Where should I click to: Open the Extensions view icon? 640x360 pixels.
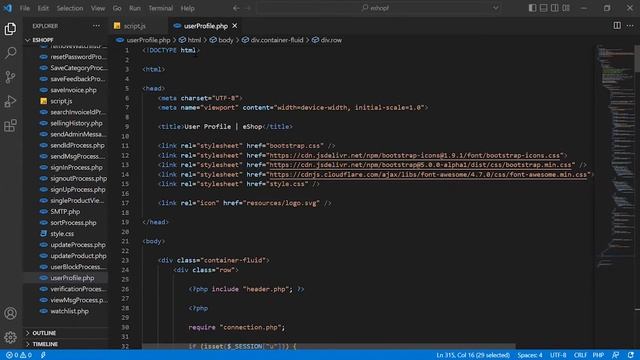[x=10, y=126]
